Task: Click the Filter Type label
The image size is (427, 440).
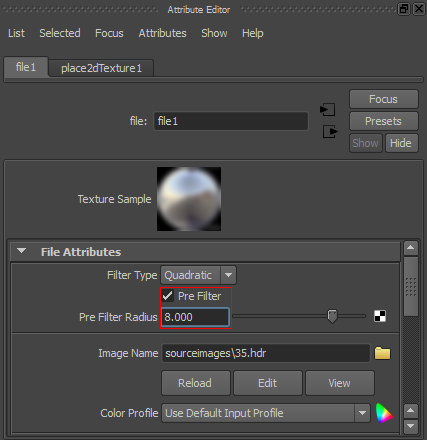Action: pyautogui.click(x=132, y=275)
